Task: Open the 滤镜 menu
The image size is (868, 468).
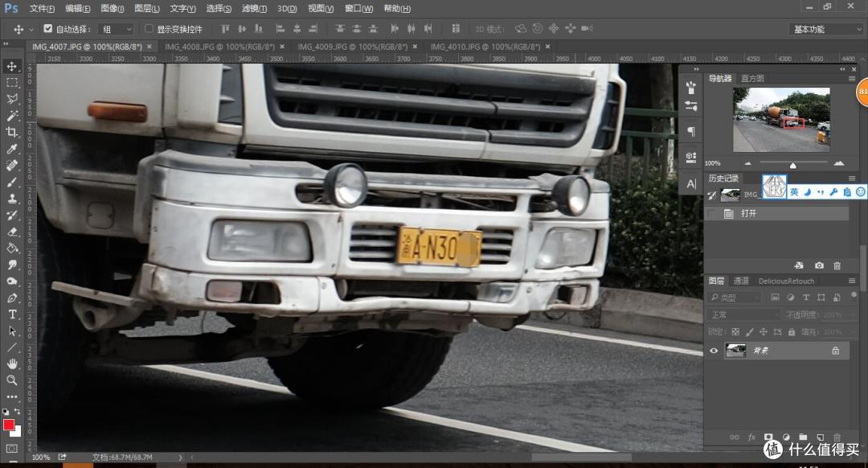Action: (254, 9)
